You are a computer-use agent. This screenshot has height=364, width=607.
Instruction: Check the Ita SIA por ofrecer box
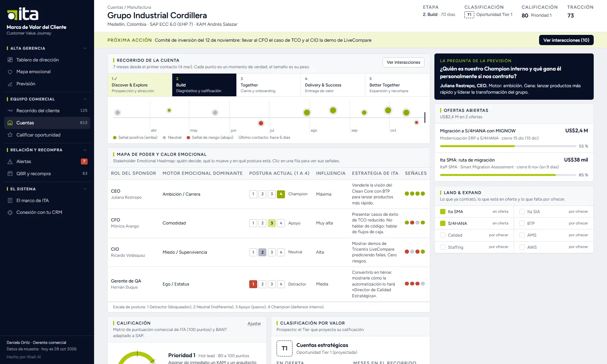point(522,212)
